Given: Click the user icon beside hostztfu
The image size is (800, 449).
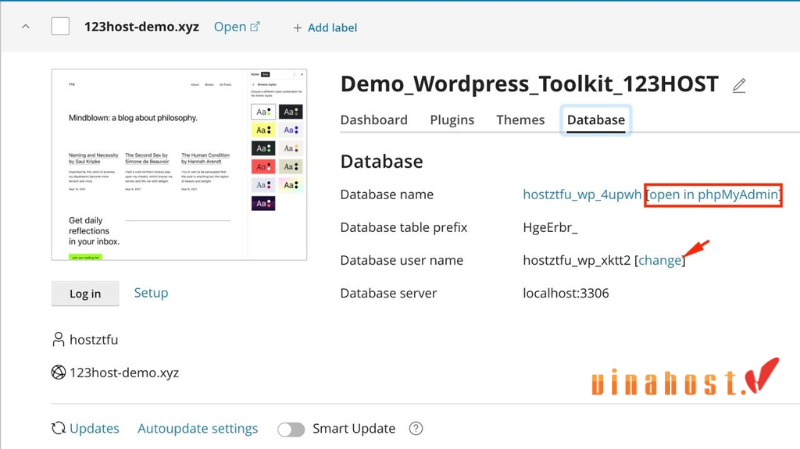Looking at the screenshot, I should click(58, 339).
